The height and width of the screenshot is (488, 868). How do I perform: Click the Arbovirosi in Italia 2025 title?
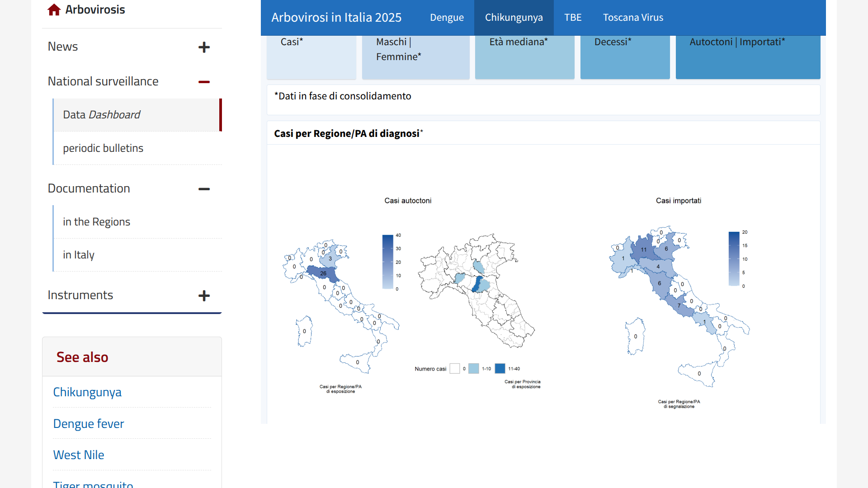point(336,18)
